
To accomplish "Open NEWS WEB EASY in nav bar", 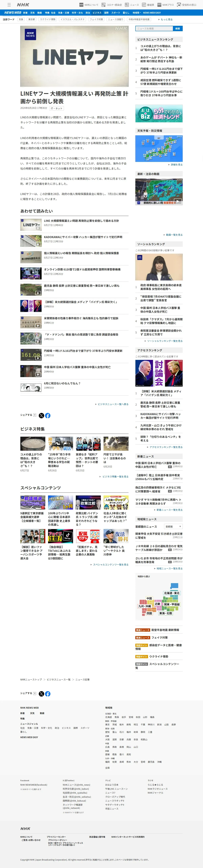I will click(x=152, y=13).
